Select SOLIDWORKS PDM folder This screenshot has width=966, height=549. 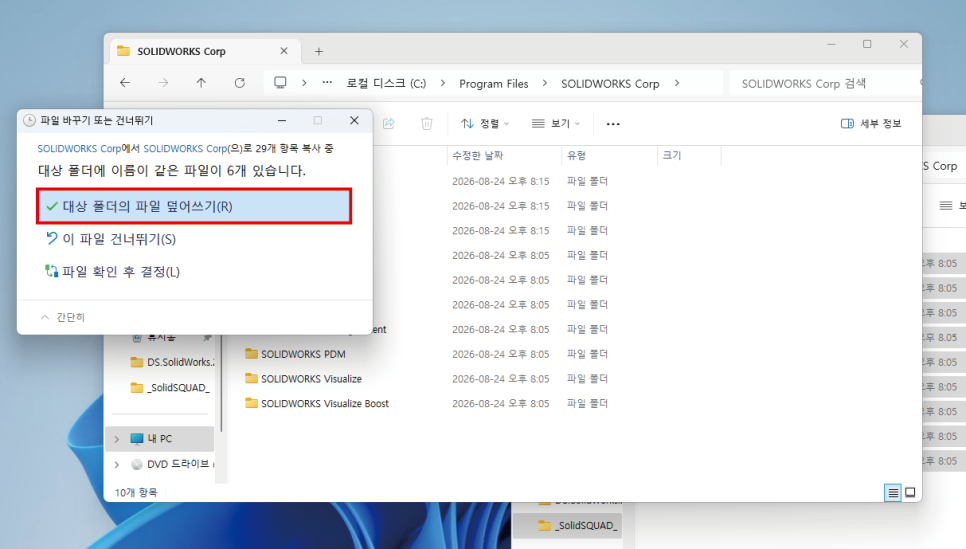(x=303, y=354)
